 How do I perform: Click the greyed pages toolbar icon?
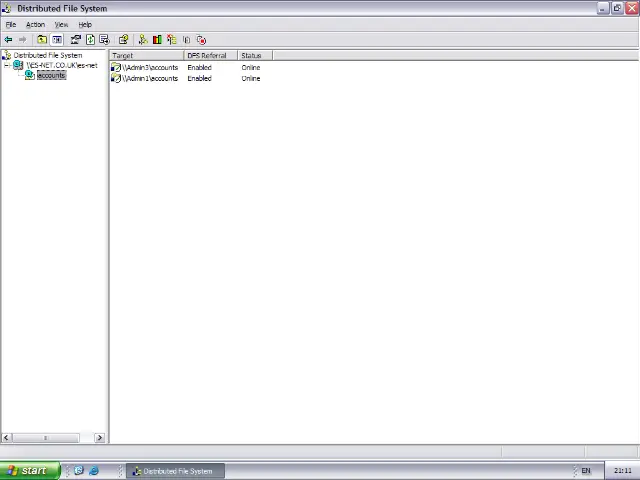(x=187, y=40)
